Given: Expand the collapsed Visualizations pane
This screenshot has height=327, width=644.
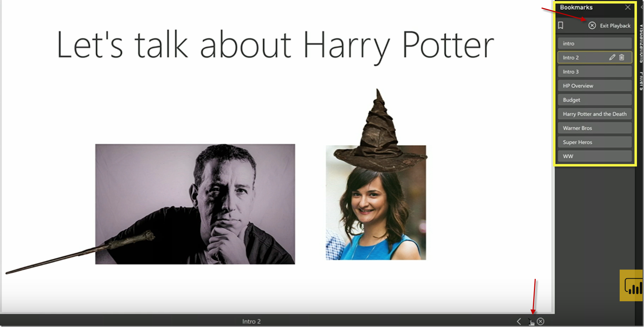Looking at the screenshot, I should click(641, 43).
